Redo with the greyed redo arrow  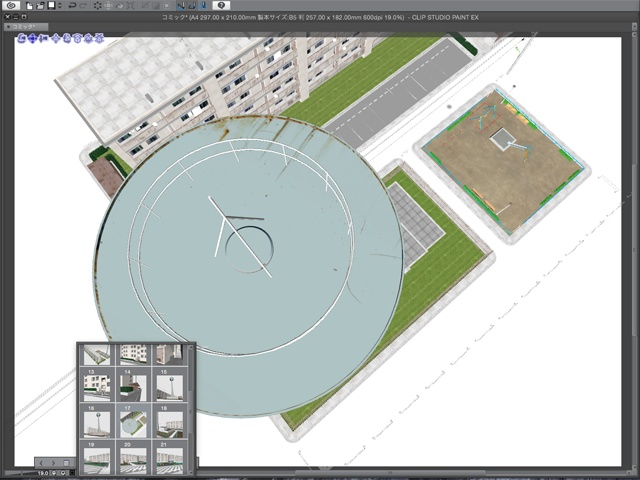pyautogui.click(x=83, y=6)
